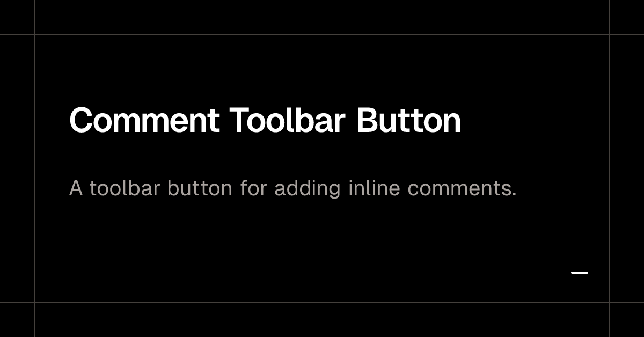This screenshot has width=644, height=337.
Task: Select the word "toolbar" in the gray subtitle
Action: tap(126, 188)
